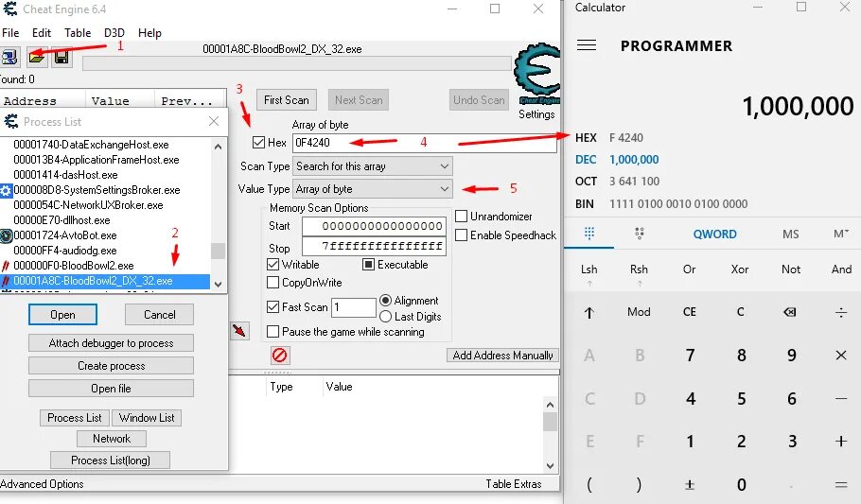861x504 pixels.
Task: Select the Alignment radio button
Action: pos(385,301)
